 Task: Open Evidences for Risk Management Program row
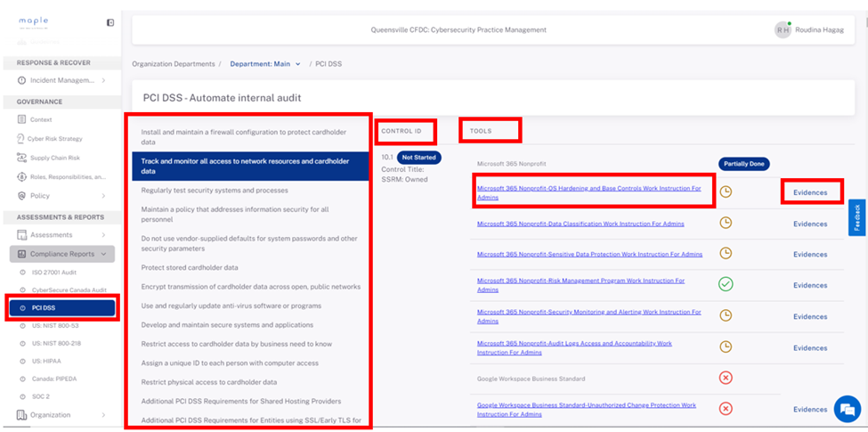tap(810, 285)
